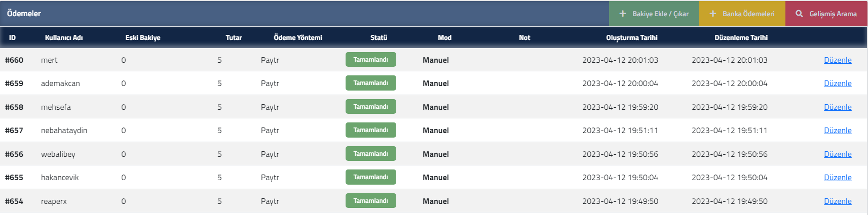Open the Düzenle link for nebahataydin

pyautogui.click(x=838, y=131)
